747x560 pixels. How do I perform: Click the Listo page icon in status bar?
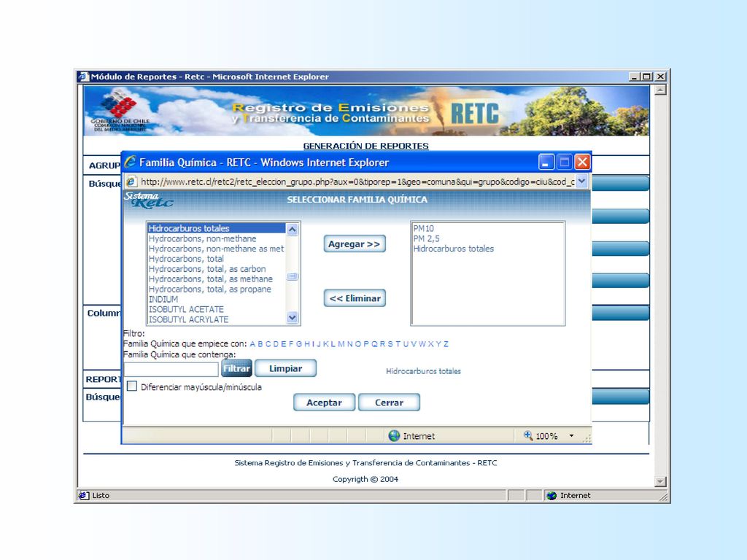click(x=84, y=495)
